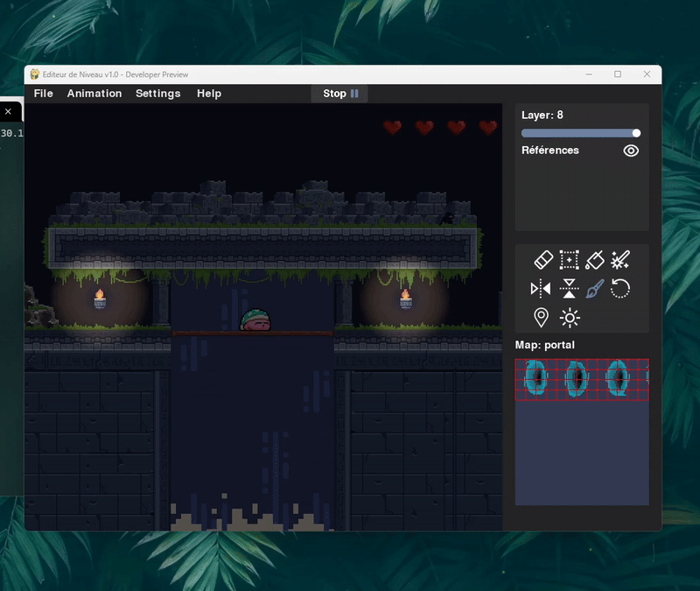Flip tiles vertically with the mirror icon

point(570,289)
